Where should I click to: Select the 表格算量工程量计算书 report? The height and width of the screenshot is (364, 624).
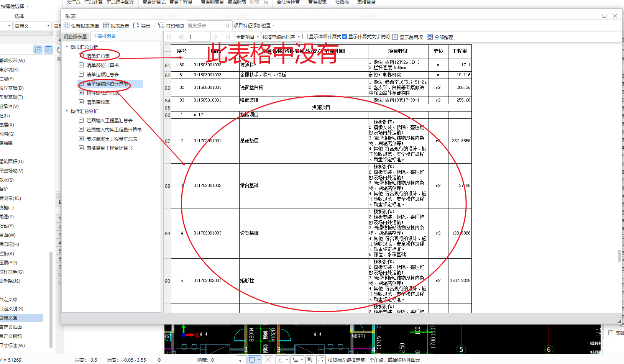click(109, 148)
